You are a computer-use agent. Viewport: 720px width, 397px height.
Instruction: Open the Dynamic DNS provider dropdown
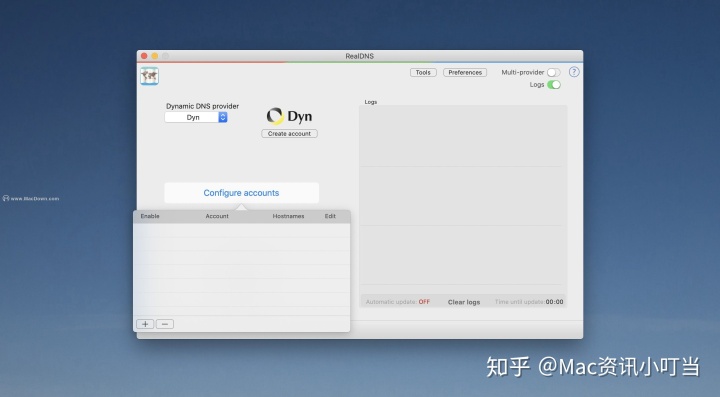pos(196,117)
